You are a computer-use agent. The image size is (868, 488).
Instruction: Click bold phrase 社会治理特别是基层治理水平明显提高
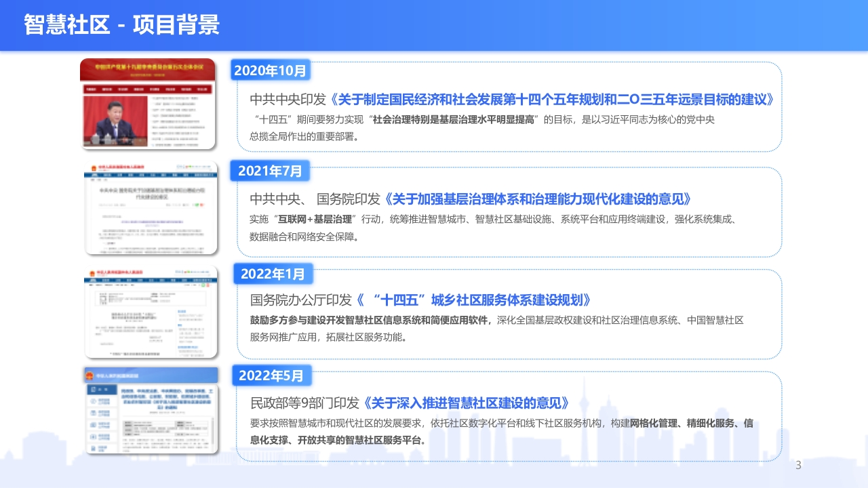454,120
